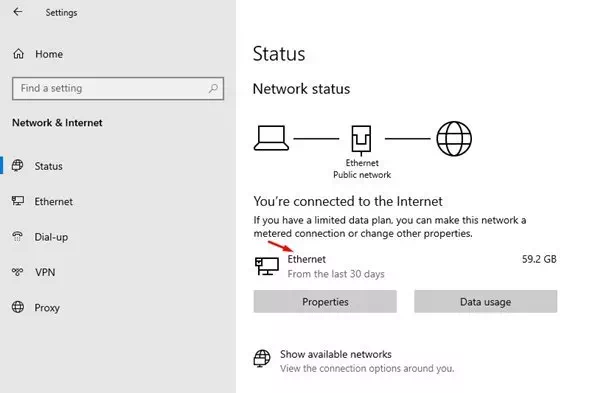
Task: Open the Dial-up settings page
Action: (x=51, y=237)
